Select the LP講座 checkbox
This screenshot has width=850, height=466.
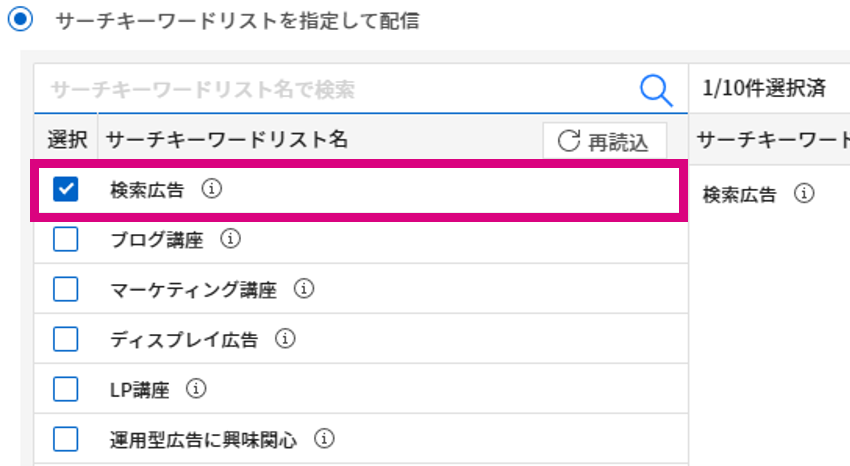66,389
